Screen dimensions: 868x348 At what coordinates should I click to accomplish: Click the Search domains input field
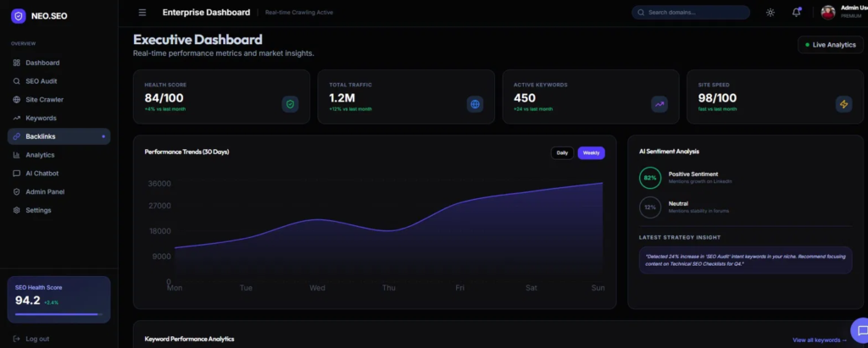coord(691,12)
